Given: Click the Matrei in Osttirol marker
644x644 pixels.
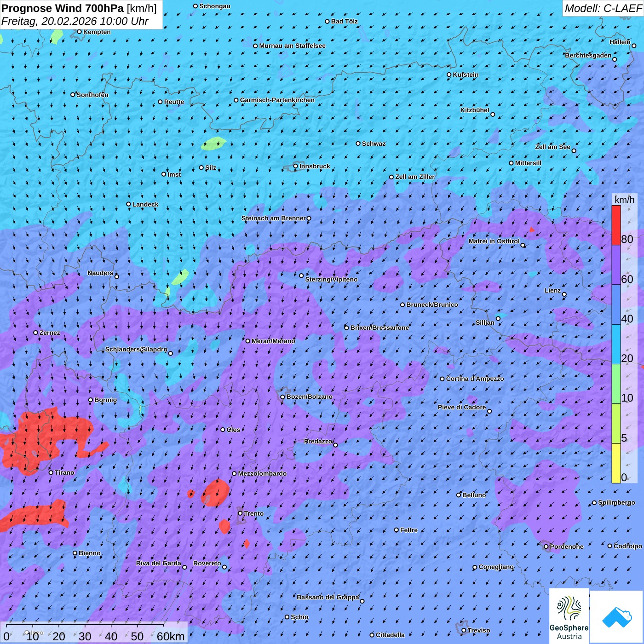Looking at the screenshot, I should [x=523, y=245].
